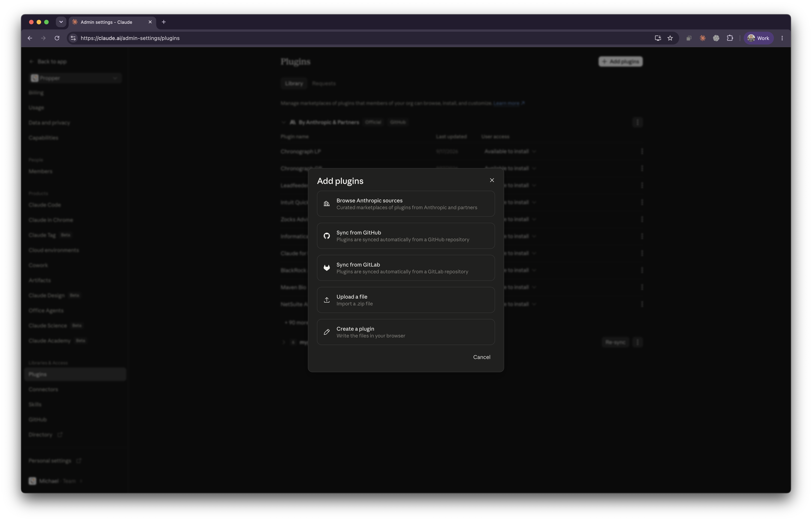Image resolution: width=812 pixels, height=521 pixels.
Task: Open the ChatGPT extension icon in toolbar
Action: click(x=716, y=38)
